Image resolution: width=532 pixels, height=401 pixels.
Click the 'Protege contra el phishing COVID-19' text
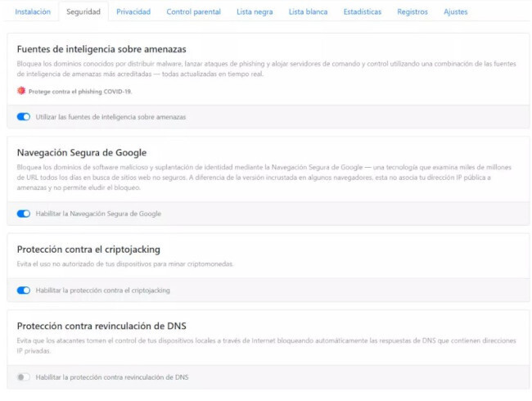(x=80, y=91)
